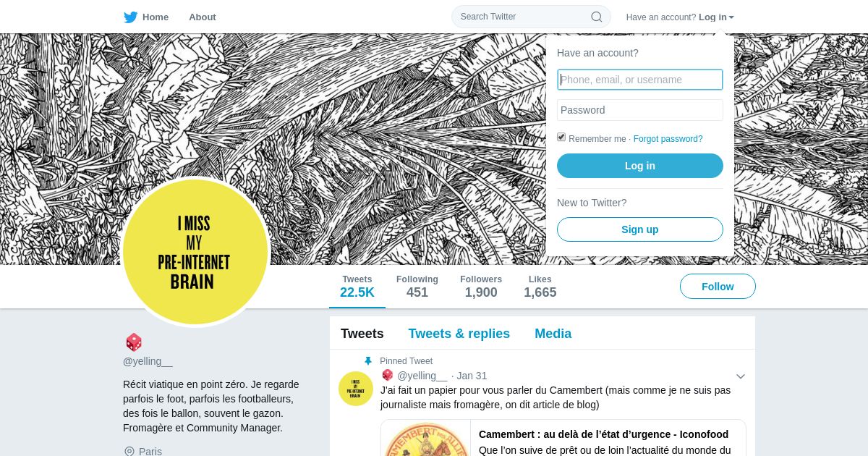This screenshot has width=868, height=456.
Task: Switch to Tweets & replies tab
Action: 459,334
